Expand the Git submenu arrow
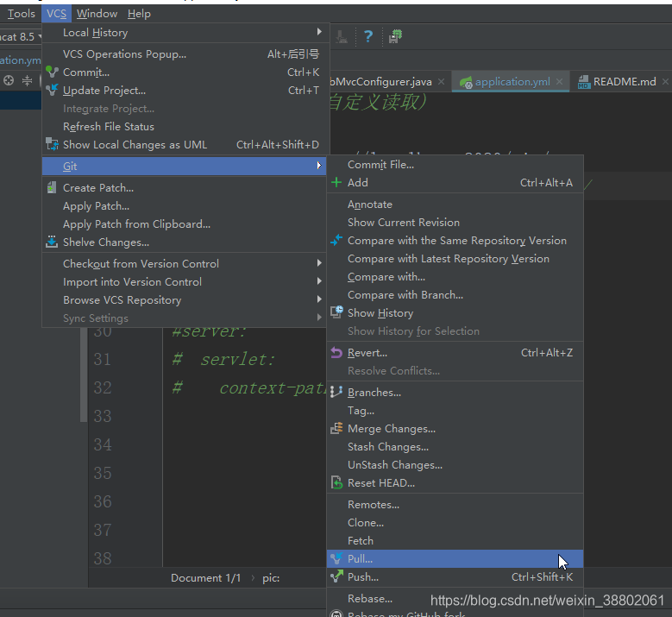The image size is (672, 617). click(319, 166)
